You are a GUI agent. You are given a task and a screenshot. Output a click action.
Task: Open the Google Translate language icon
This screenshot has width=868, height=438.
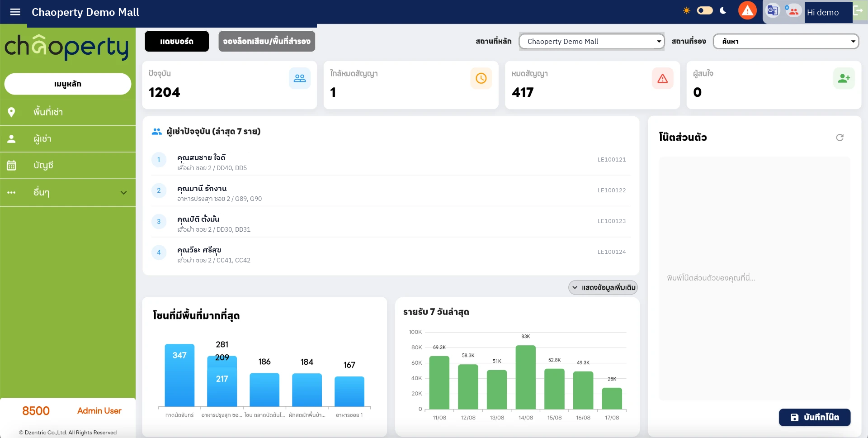click(x=773, y=10)
